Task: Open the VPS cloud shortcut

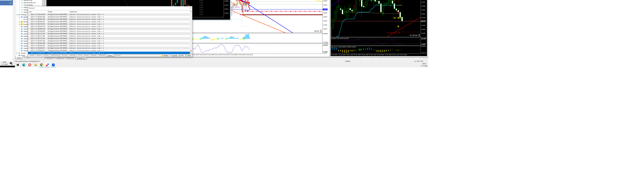Action: tap(181, 56)
